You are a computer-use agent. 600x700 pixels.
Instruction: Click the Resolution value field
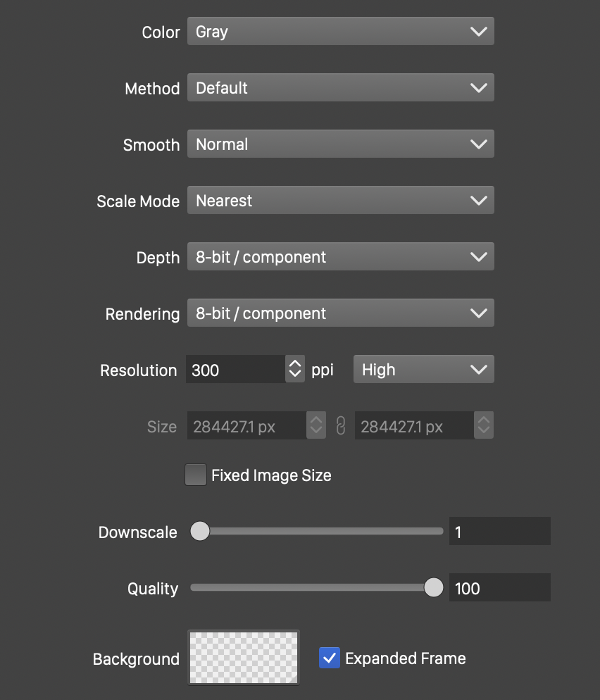(236, 370)
